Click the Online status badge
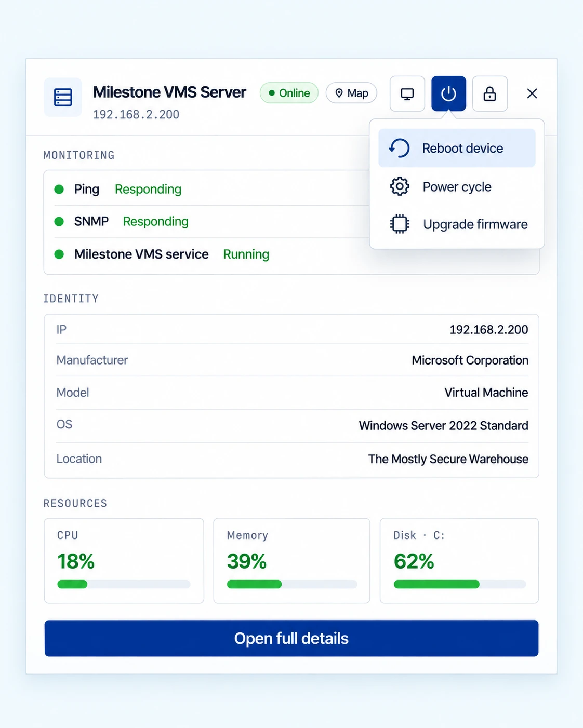 click(289, 93)
